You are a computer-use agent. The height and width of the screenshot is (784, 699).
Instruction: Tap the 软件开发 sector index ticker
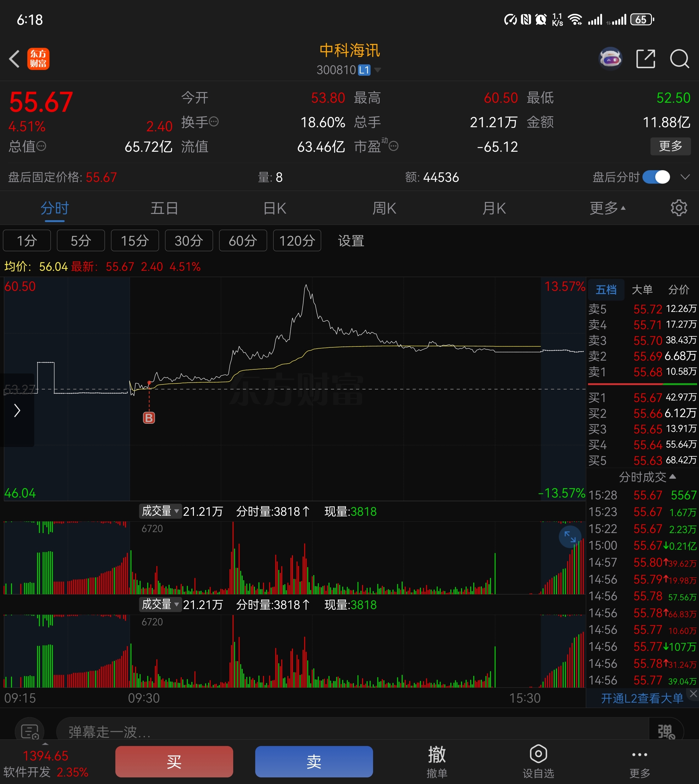pyautogui.click(x=46, y=764)
